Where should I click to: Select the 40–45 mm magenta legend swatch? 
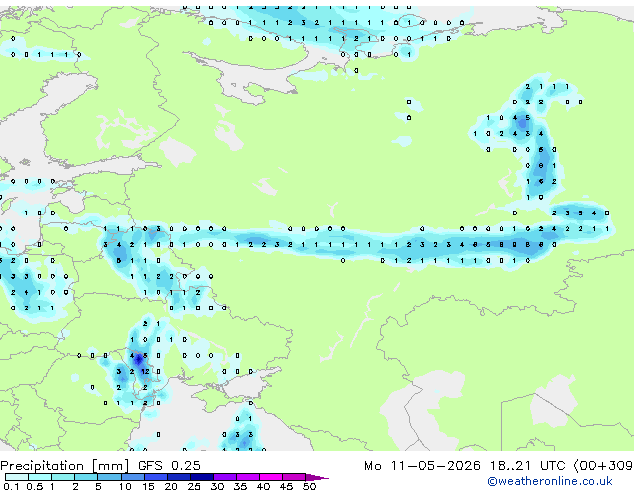[x=271, y=477]
